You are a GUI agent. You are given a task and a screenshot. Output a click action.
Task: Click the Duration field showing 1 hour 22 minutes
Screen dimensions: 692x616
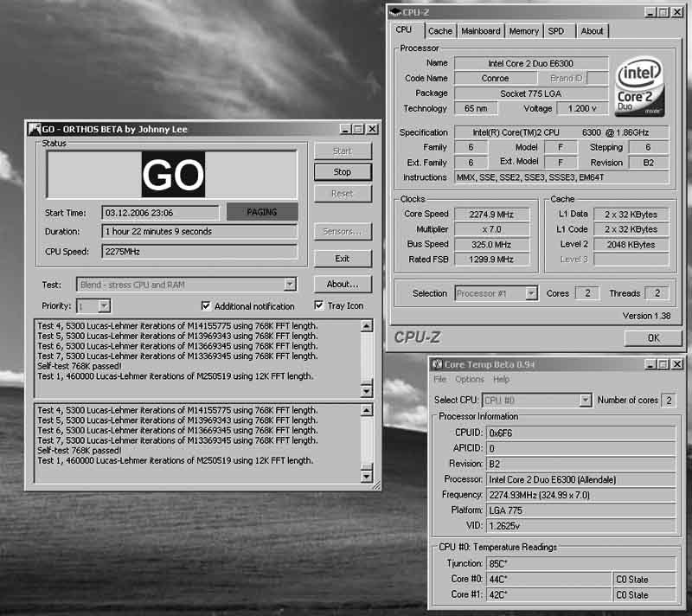point(200,231)
